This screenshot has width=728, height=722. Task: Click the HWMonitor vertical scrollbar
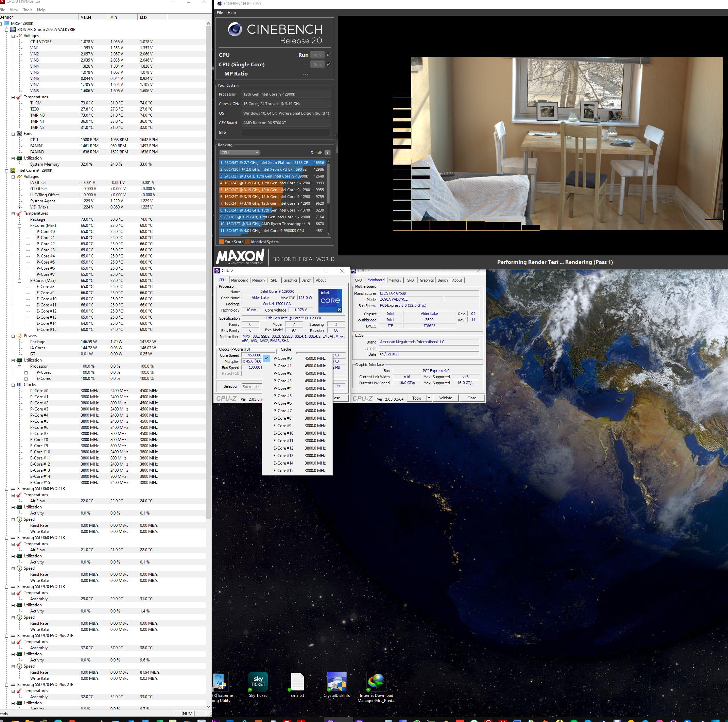(x=209, y=365)
